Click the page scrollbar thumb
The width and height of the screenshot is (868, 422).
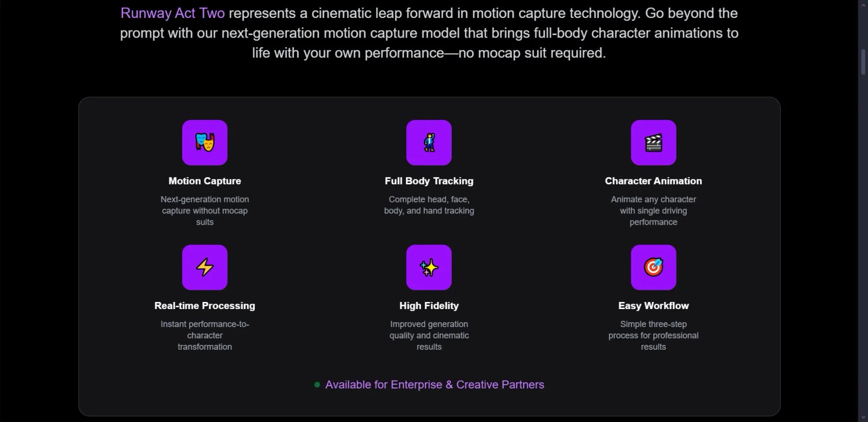pyautogui.click(x=863, y=62)
